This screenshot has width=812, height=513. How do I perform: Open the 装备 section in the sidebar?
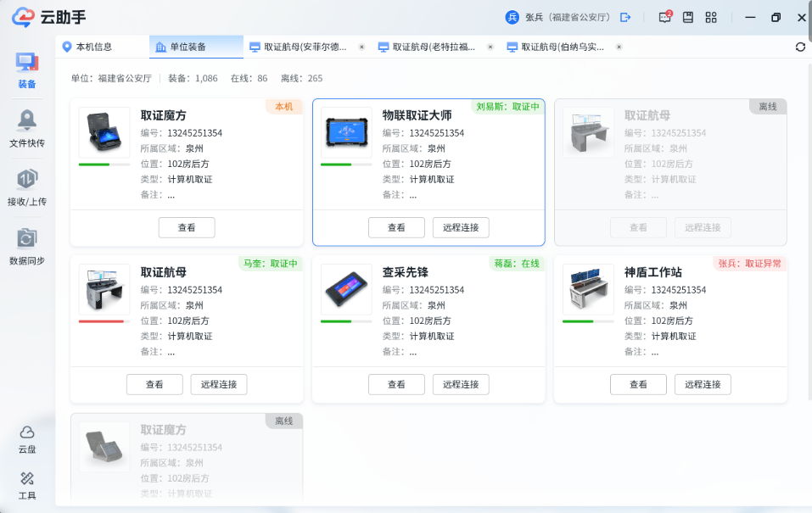pos(27,70)
